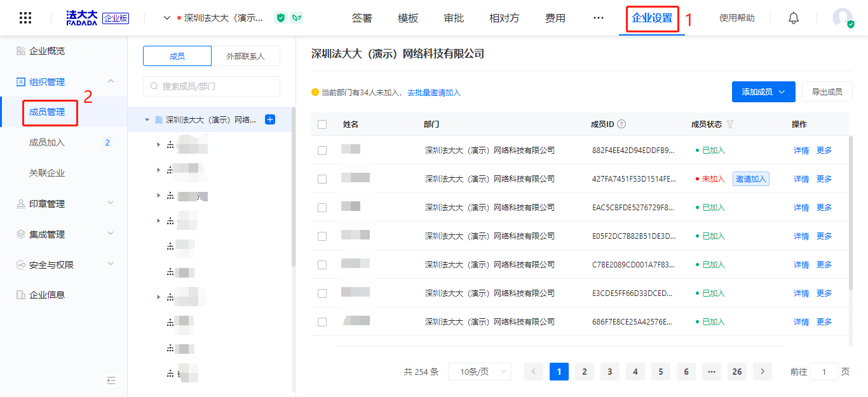The width and height of the screenshot is (868, 397).
Task: Expand the 集成管理 sidebar section
Action: click(x=111, y=234)
